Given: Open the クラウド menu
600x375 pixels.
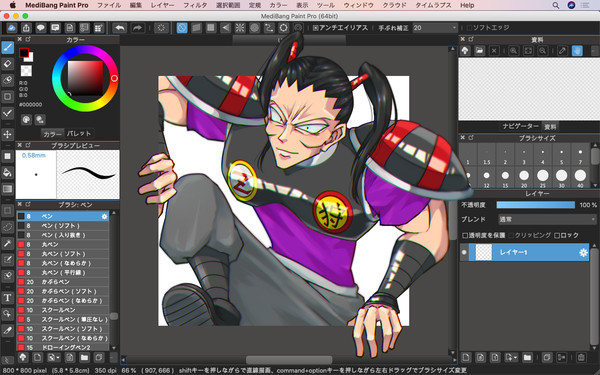Looking at the screenshot, I should (x=395, y=5).
